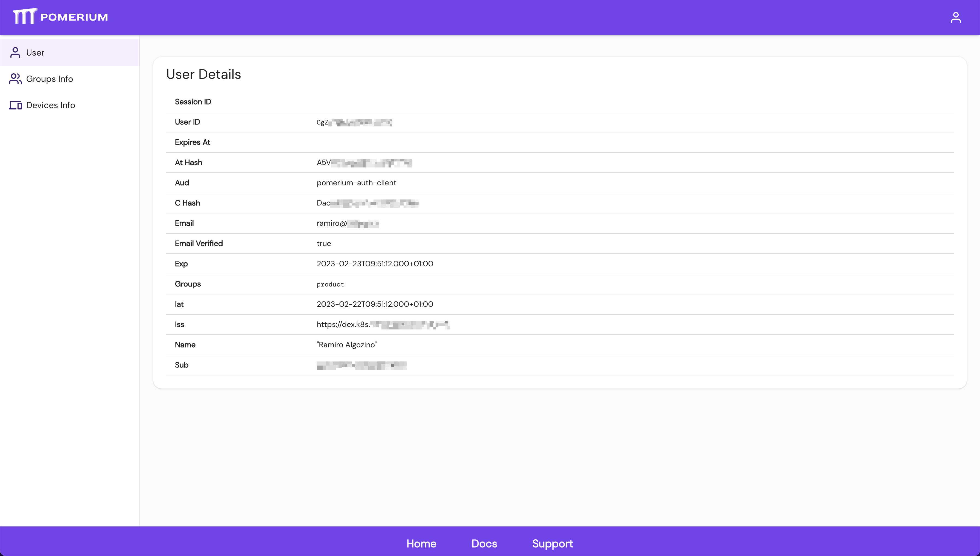
Task: Click the Exp timestamp value
Action: (375, 264)
